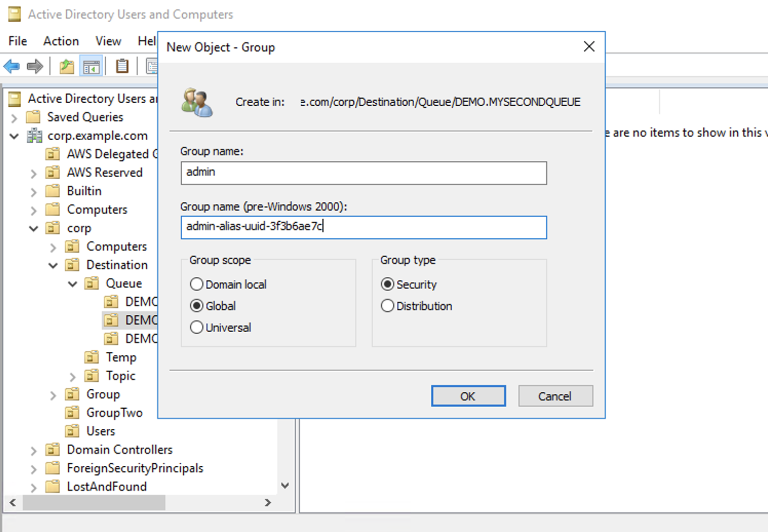Click the clipboard toolbar icon

pos(122,66)
